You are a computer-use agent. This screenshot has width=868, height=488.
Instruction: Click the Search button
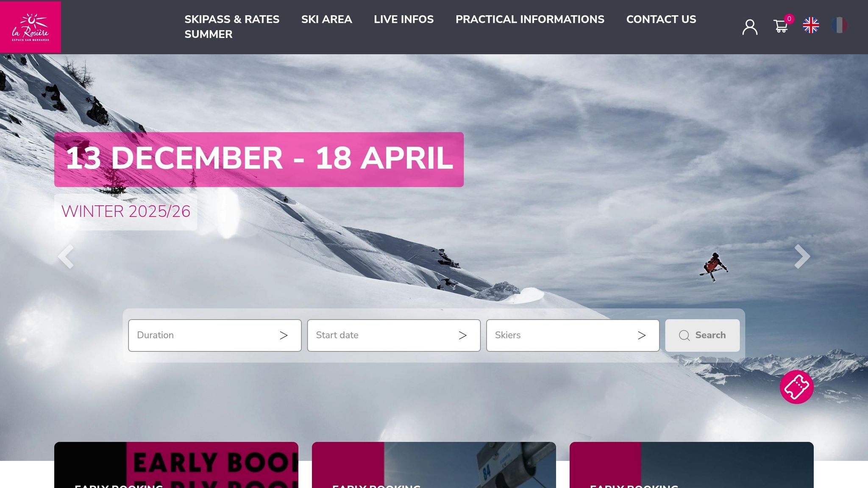(702, 335)
